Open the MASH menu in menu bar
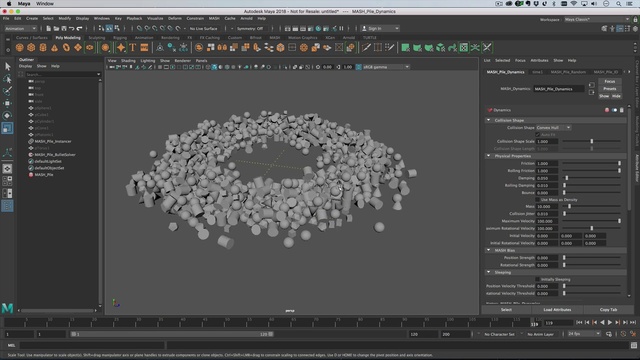Screen dimensions: 640x360 [x=214, y=18]
